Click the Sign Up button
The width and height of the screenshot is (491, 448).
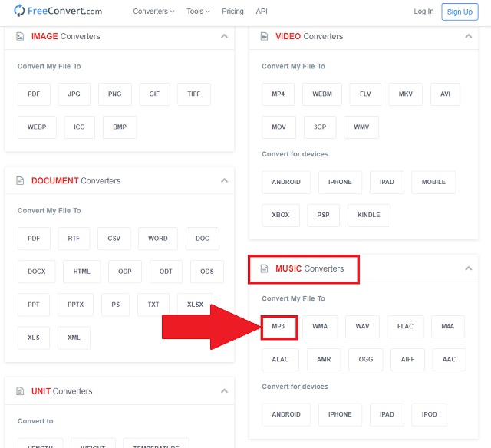point(460,12)
